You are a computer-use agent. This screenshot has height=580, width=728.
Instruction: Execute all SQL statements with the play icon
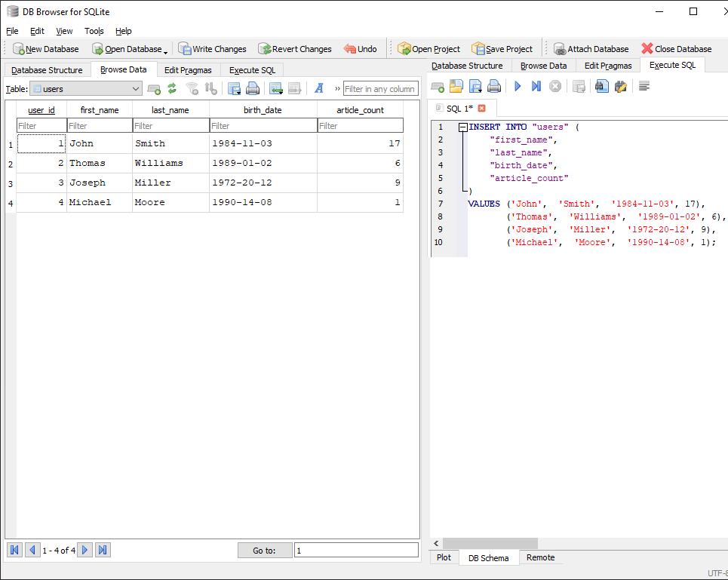517,86
